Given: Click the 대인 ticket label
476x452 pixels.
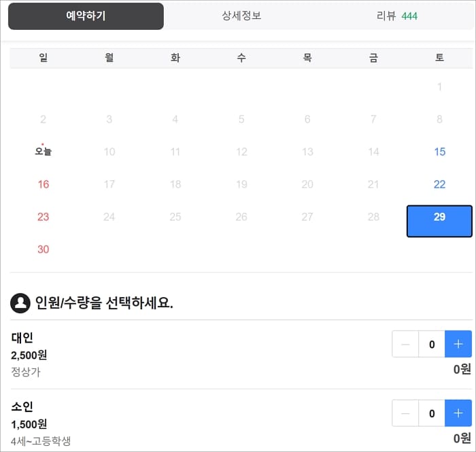Looking at the screenshot, I should pos(22,338).
